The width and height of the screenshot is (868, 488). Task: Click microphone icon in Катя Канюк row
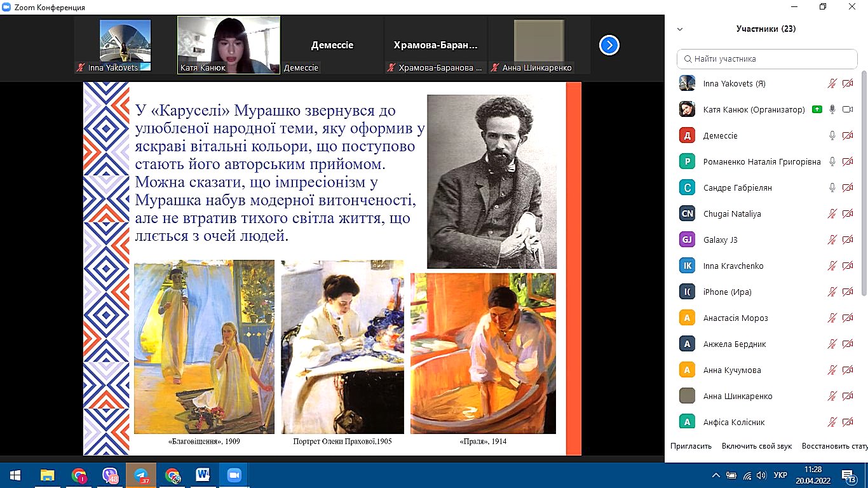tap(832, 109)
